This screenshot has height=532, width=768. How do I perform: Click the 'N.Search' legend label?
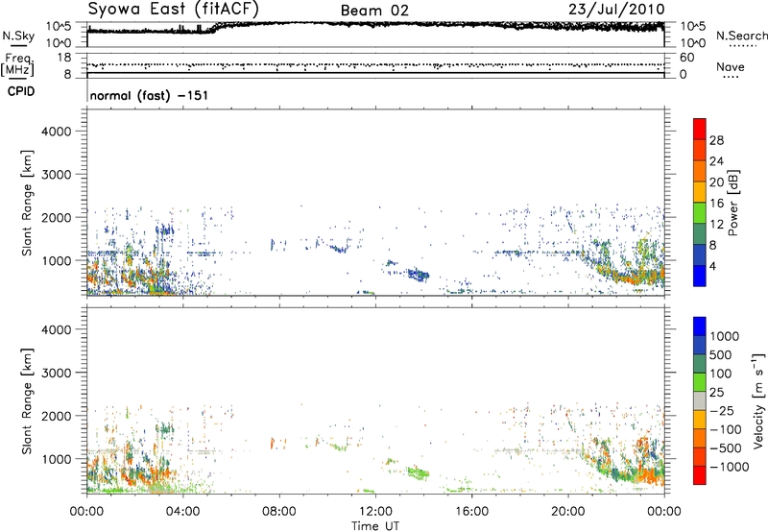(741, 36)
